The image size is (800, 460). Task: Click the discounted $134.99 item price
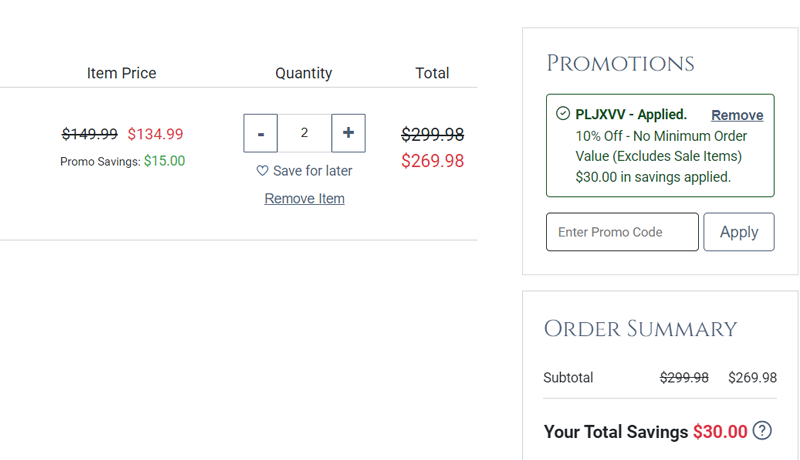pyautogui.click(x=155, y=134)
